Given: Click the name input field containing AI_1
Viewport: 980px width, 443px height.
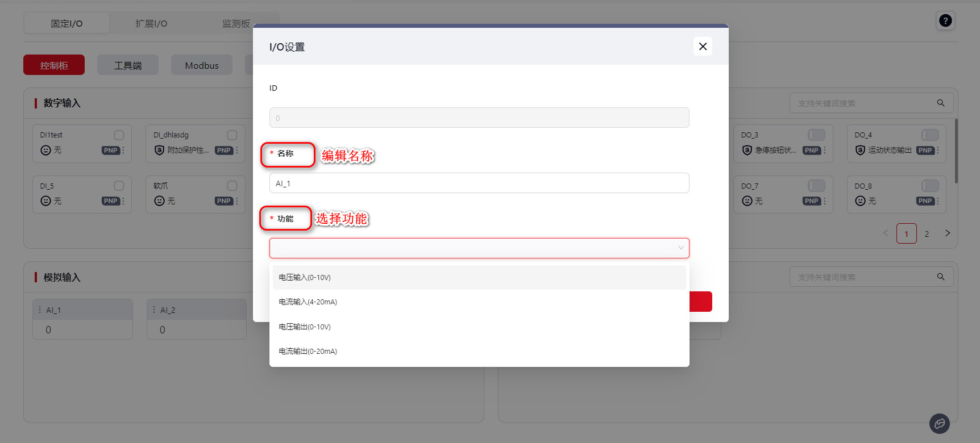Looking at the screenshot, I should tap(479, 183).
